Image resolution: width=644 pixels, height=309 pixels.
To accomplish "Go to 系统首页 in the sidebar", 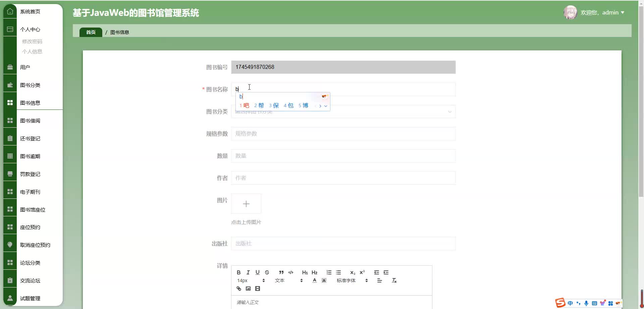I will click(x=30, y=11).
